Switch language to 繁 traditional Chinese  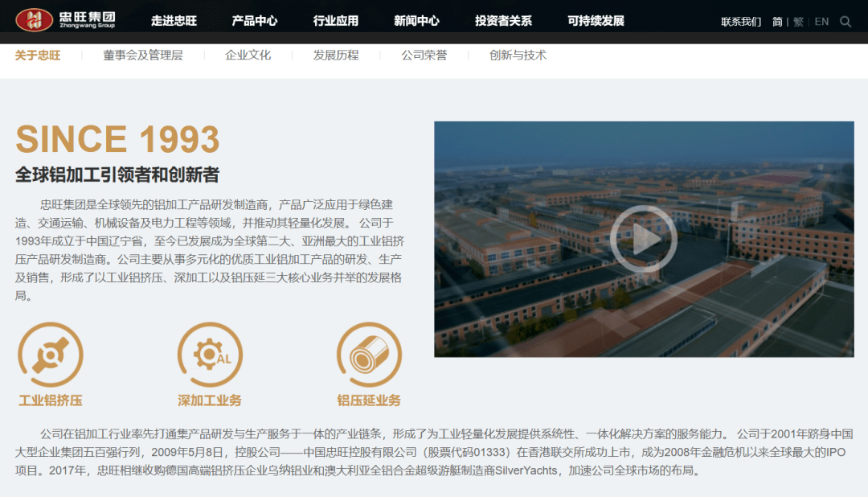pos(798,22)
